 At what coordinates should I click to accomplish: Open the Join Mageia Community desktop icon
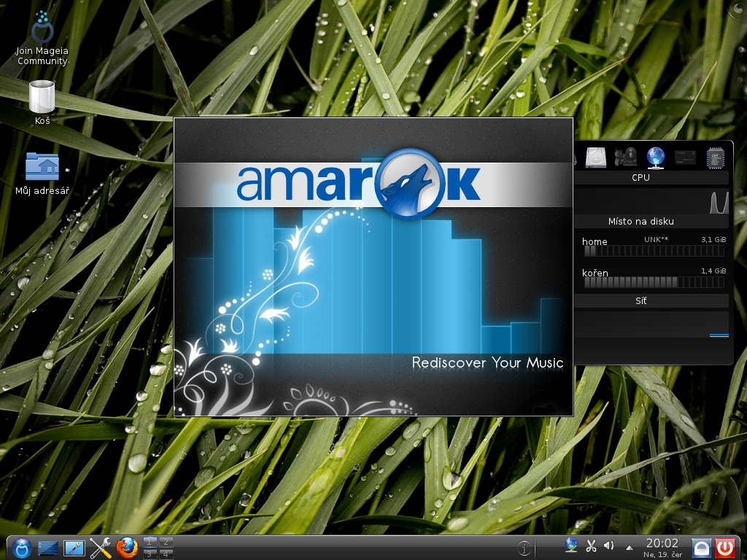42,38
